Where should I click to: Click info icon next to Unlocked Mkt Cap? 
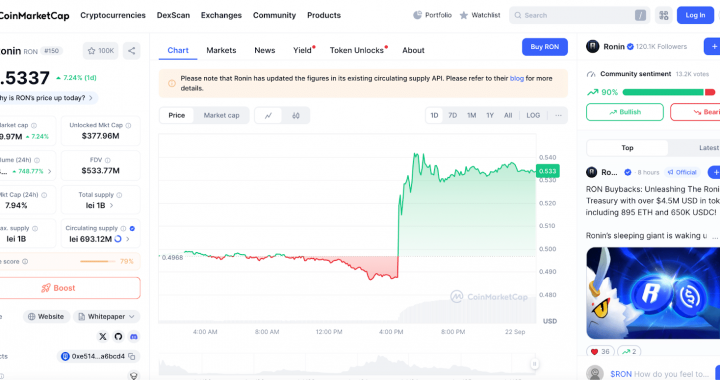click(x=129, y=125)
